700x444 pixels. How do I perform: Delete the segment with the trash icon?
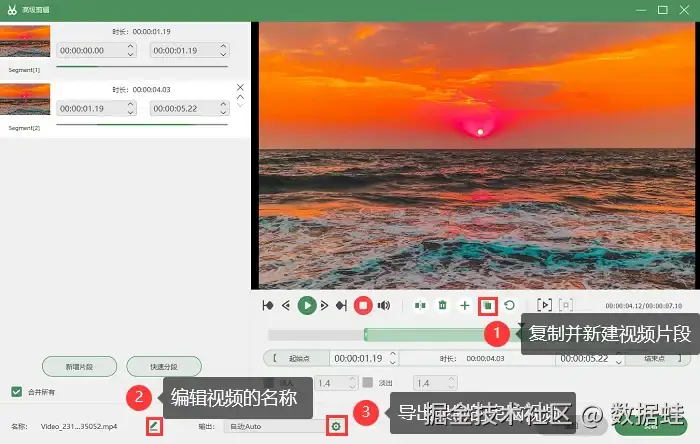(442, 306)
